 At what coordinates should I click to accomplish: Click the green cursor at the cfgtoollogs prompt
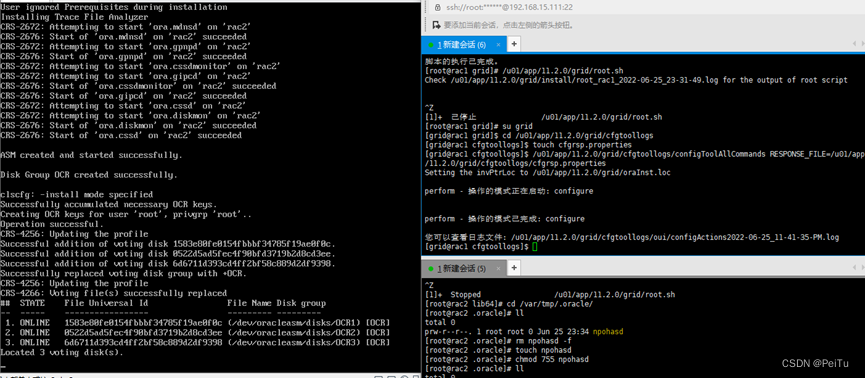coord(535,247)
